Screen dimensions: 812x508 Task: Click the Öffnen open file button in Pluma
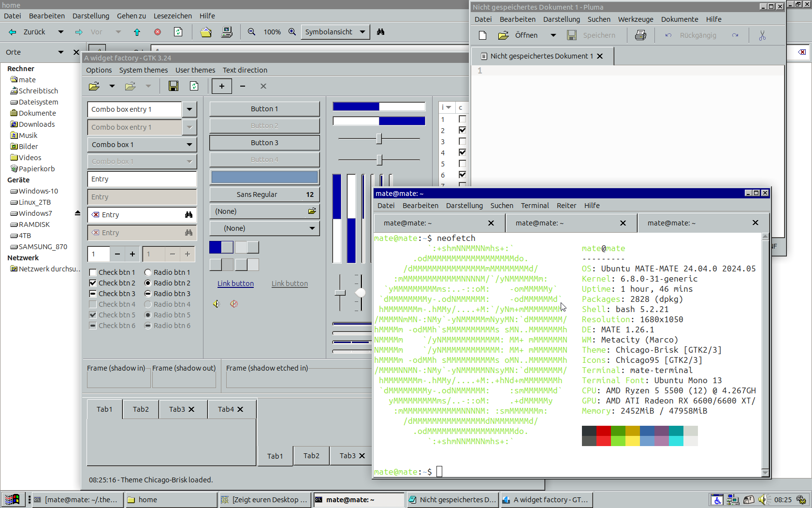pos(518,35)
